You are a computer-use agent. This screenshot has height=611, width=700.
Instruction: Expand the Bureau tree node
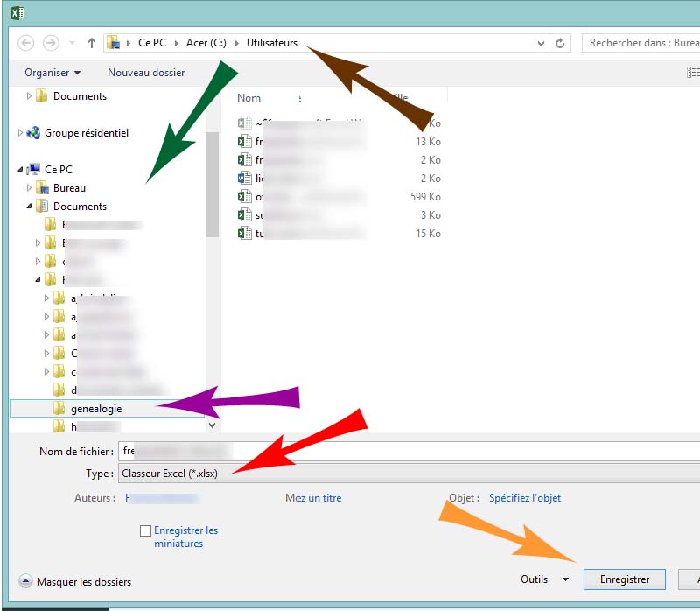click(x=29, y=187)
